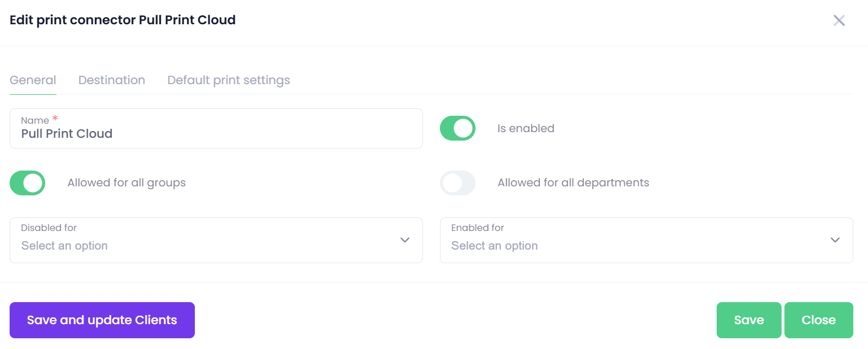Disable Allowed for all groups toggle
Screen dimensions: 868x349
tap(27, 183)
